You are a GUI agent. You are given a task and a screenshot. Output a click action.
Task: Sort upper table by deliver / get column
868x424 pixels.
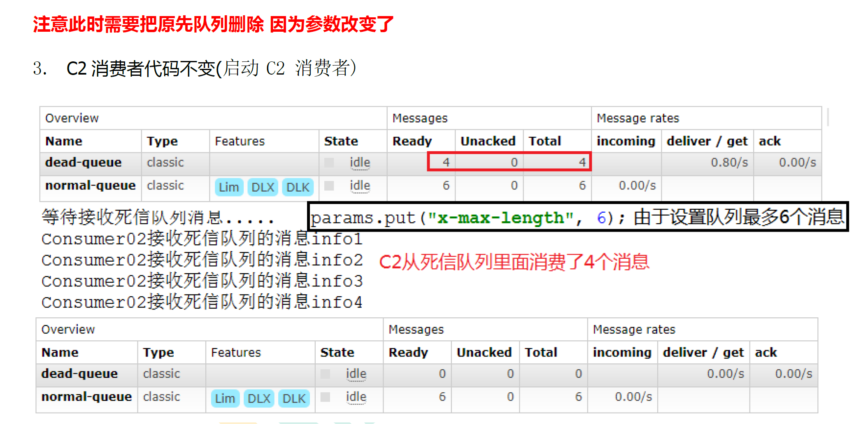click(x=707, y=141)
